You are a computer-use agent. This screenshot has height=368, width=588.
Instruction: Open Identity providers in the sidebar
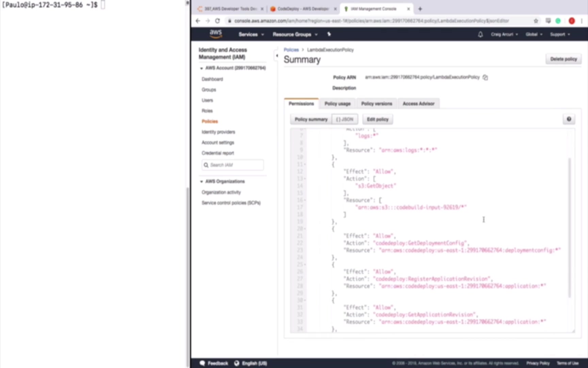pos(218,132)
